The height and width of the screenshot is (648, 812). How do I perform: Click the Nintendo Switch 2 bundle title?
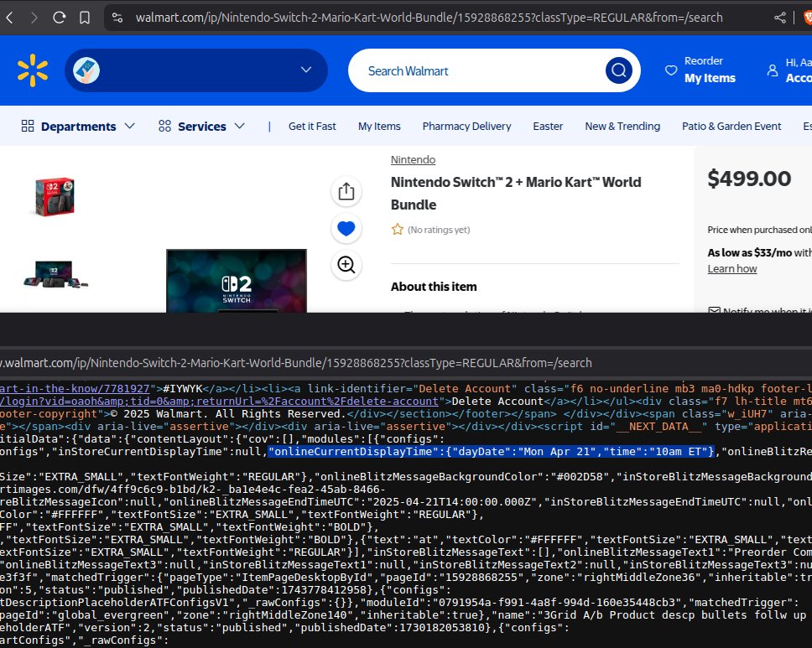516,194
